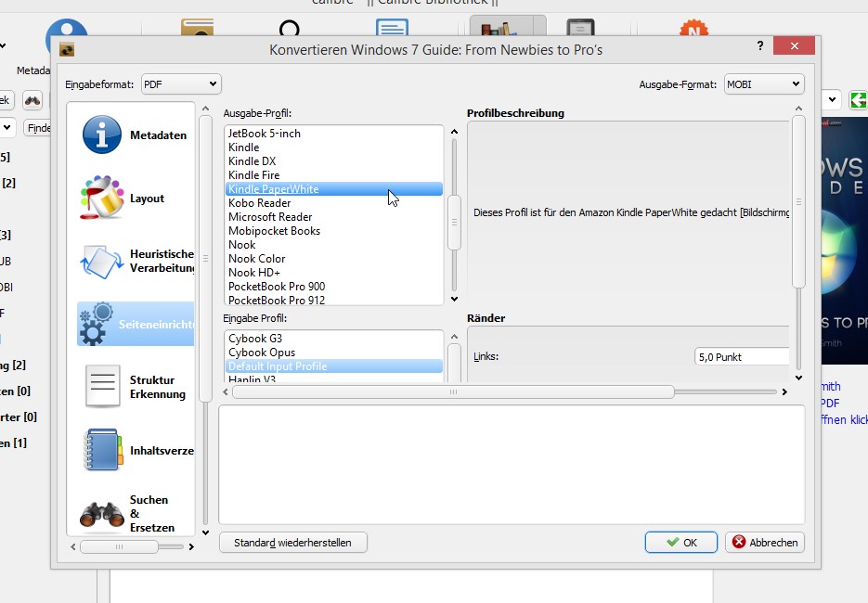The height and width of the screenshot is (603, 868).
Task: Click the Links margin value field
Action: 742,357
